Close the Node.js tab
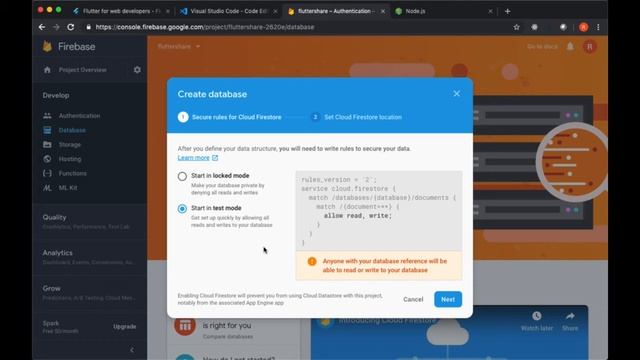The image size is (640, 360). [x=490, y=11]
